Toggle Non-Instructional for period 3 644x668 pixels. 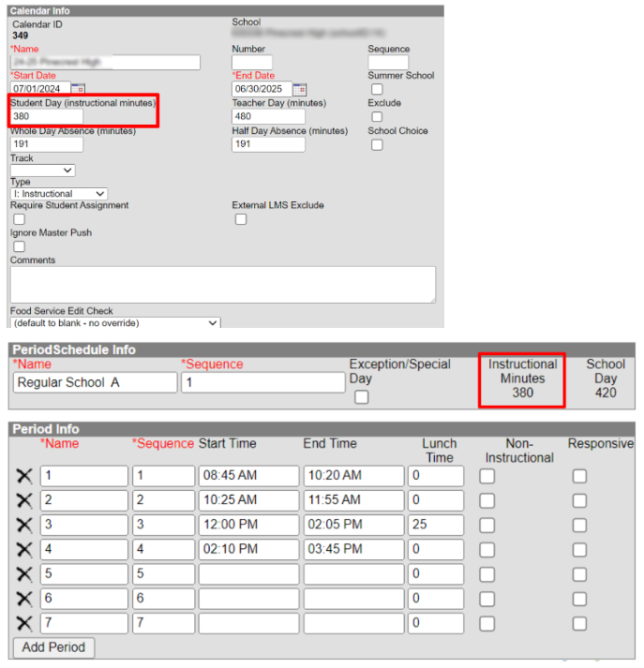click(487, 525)
